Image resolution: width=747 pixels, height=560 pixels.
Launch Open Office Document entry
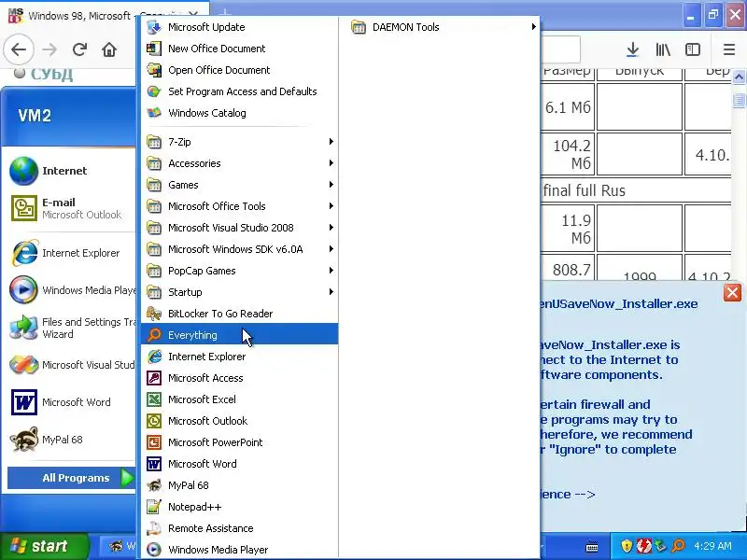coord(240,70)
